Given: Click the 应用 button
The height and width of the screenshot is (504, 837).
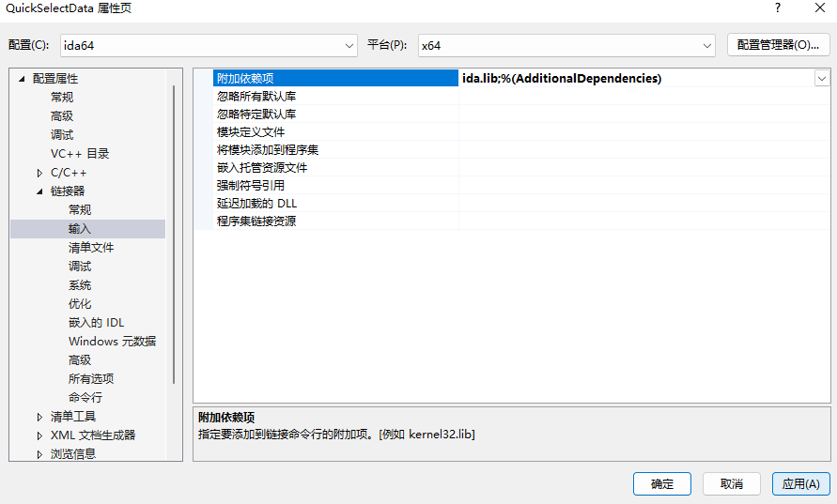Looking at the screenshot, I should [x=800, y=483].
